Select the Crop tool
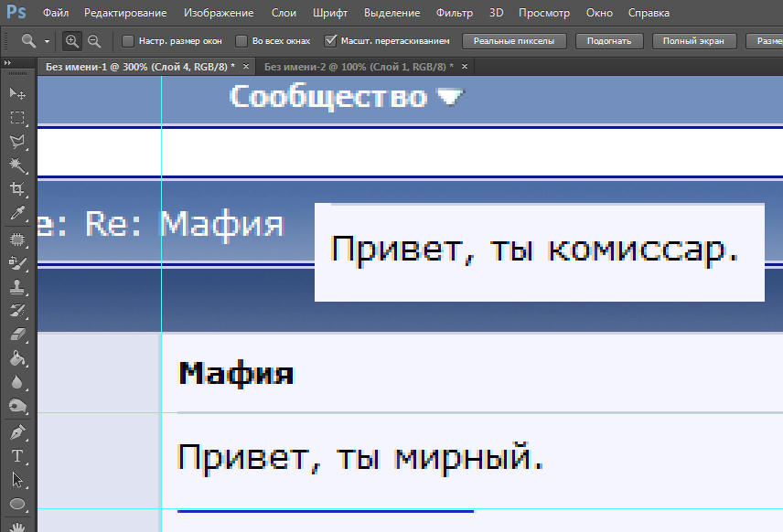The image size is (783, 532). [x=17, y=188]
